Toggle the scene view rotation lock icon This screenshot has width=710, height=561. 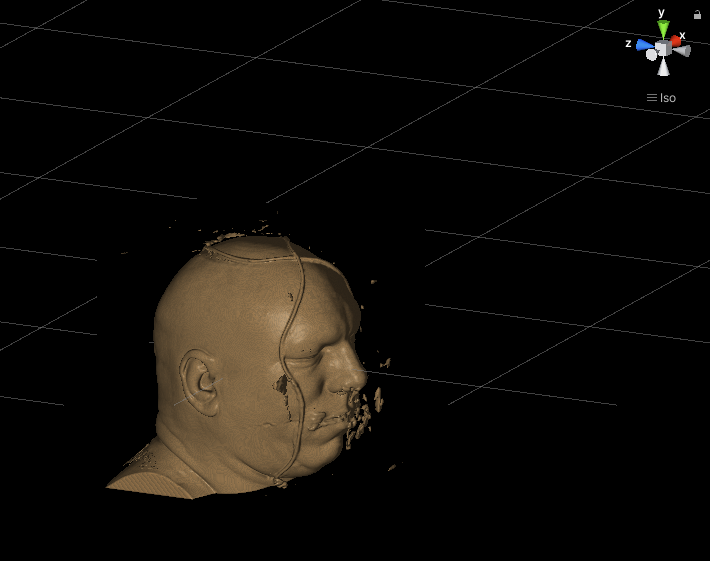pos(697,15)
